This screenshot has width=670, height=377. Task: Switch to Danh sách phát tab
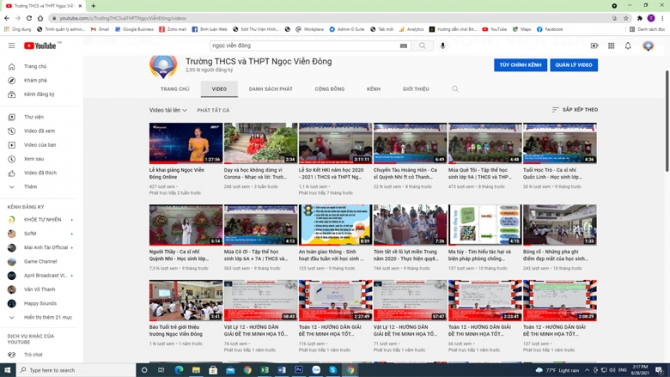tap(270, 89)
